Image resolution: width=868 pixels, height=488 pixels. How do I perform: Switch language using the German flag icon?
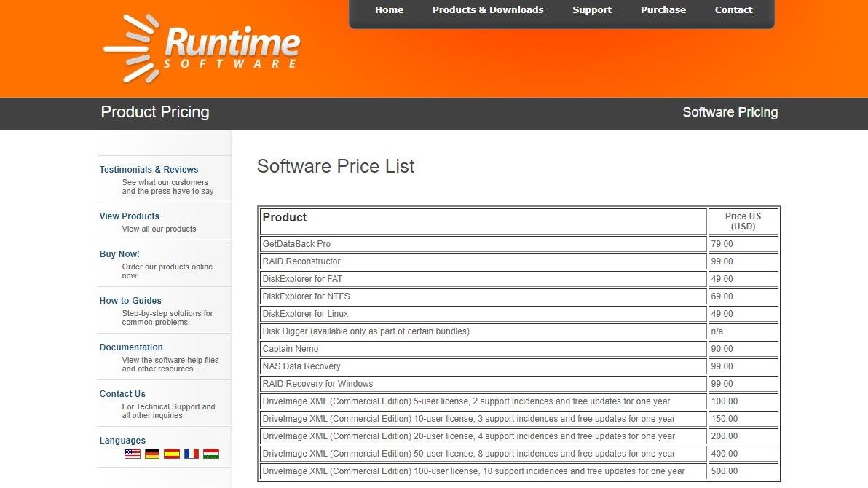(x=151, y=453)
